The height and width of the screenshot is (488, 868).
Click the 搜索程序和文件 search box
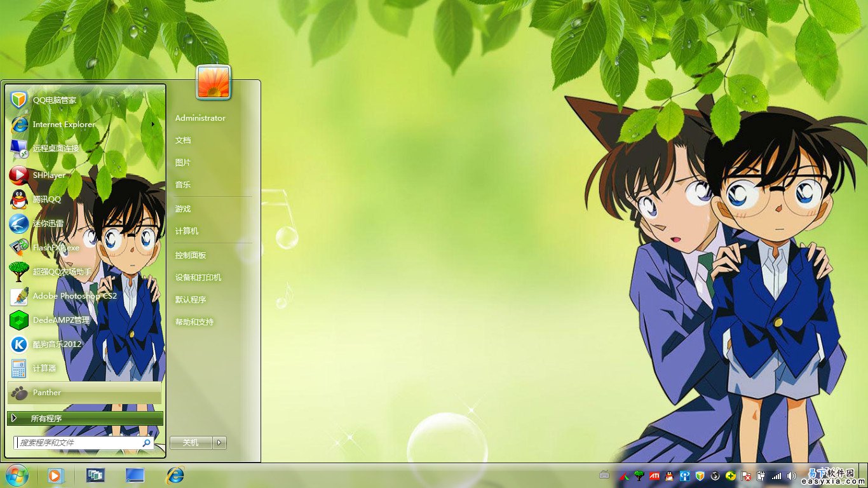tap(79, 443)
